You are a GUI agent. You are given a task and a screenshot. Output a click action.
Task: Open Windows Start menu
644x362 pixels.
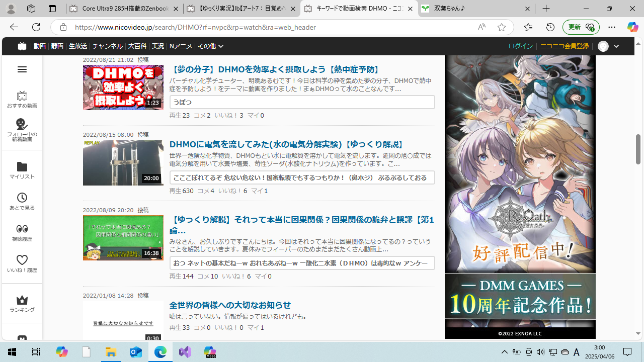click(12, 352)
